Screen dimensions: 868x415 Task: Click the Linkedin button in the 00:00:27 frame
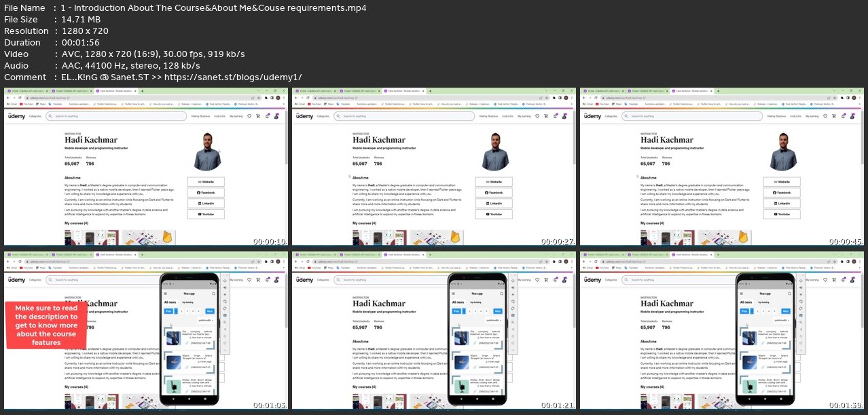tap(493, 203)
